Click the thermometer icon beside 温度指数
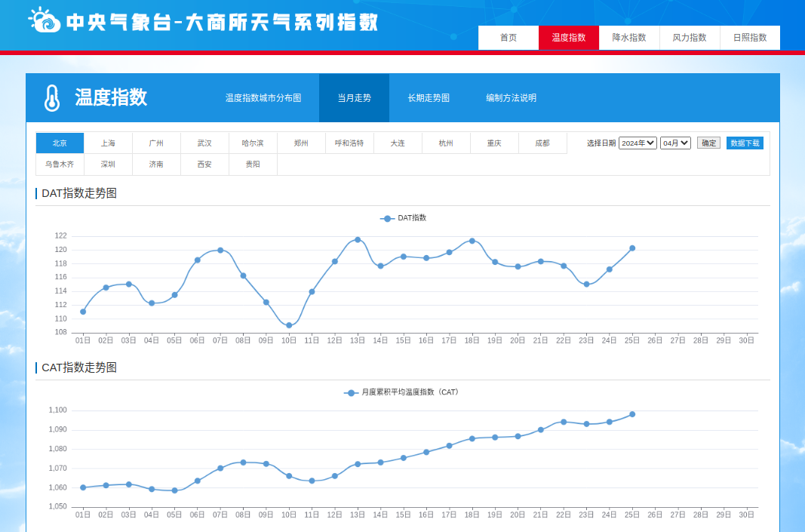Screen dimensions: 805x532 coord(51,98)
